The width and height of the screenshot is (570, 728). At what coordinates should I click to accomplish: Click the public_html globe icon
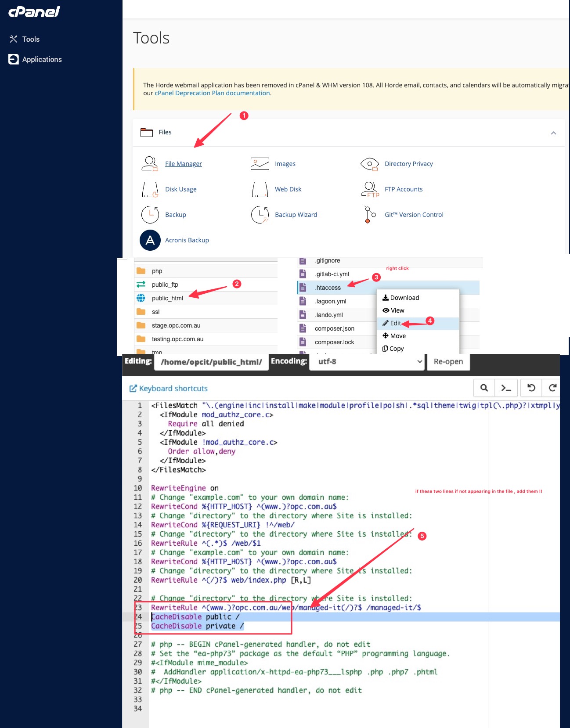pos(141,298)
